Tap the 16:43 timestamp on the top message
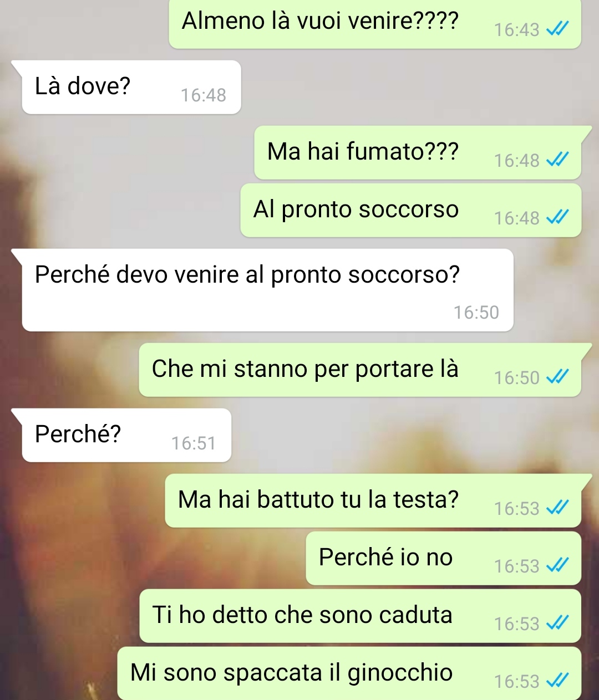599x700 pixels. click(517, 30)
